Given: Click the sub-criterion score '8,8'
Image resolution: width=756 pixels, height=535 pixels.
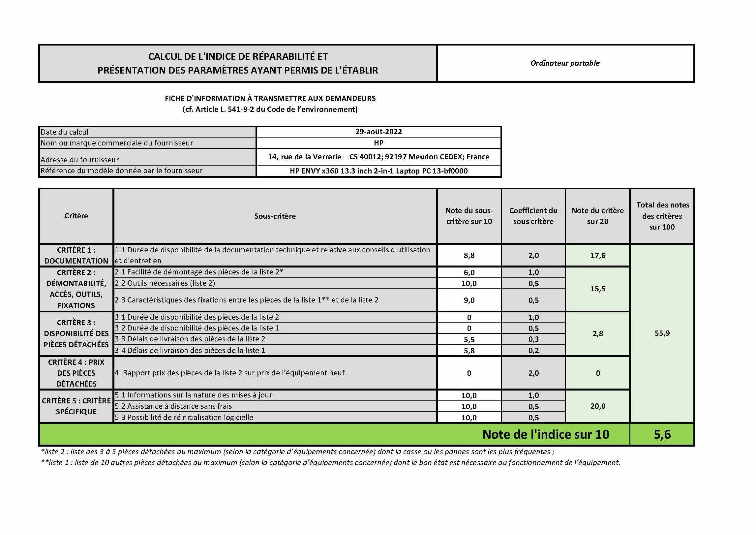Looking at the screenshot, I should [469, 255].
